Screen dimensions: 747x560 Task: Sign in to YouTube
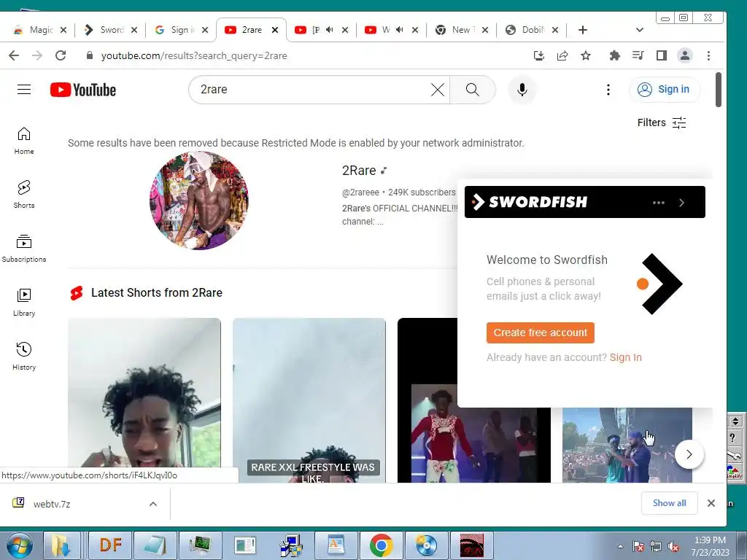coord(665,90)
